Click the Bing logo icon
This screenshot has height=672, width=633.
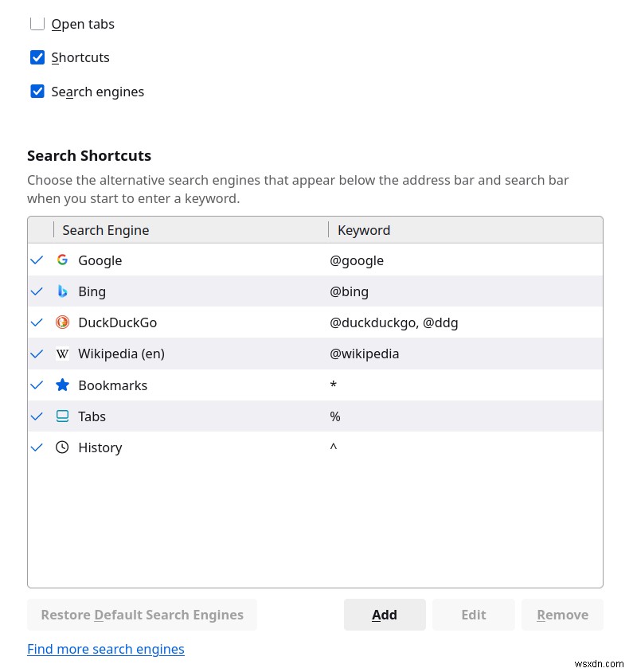tap(63, 291)
